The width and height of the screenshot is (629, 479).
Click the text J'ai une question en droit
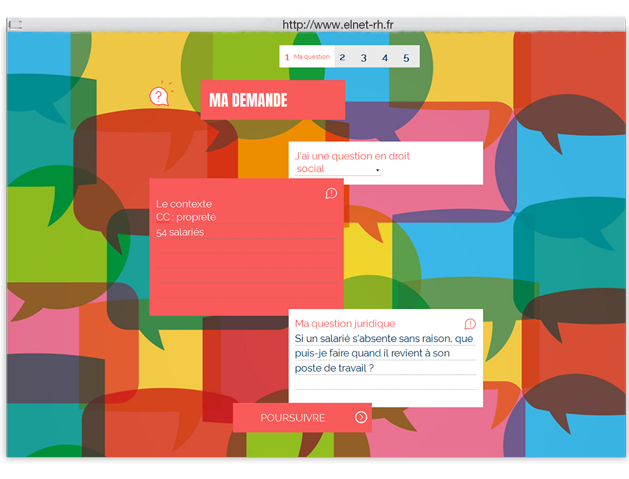point(352,156)
